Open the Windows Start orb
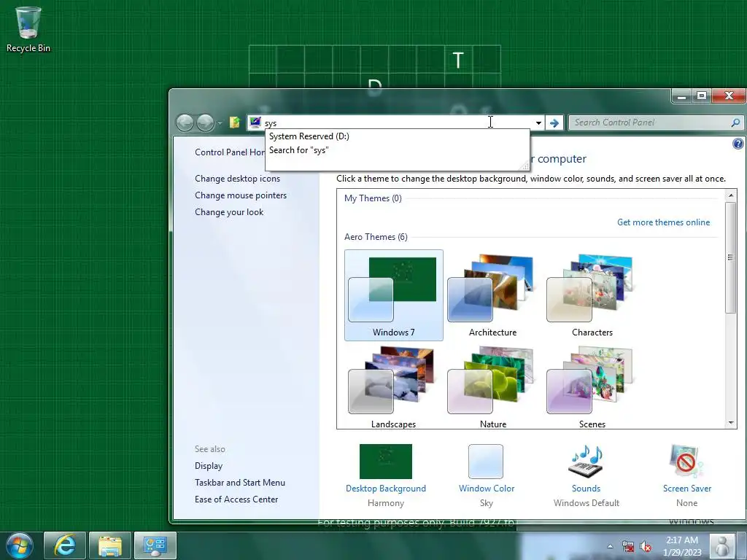Viewport: 747px width, 560px height. tap(20, 545)
